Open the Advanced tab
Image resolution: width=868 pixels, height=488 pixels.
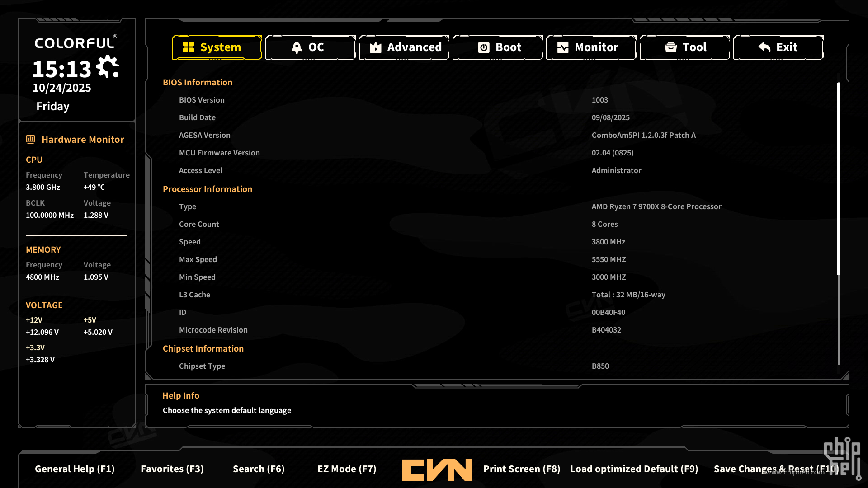414,47
